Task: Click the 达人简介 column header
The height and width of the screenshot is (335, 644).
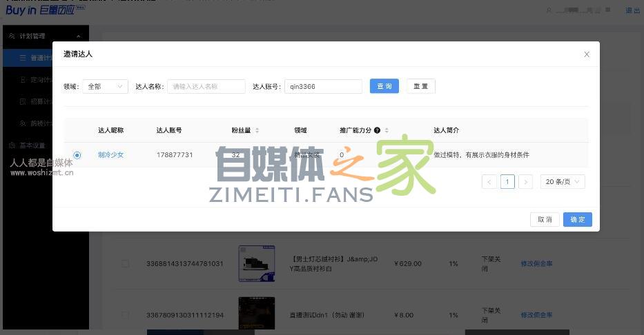Action: pyautogui.click(x=446, y=130)
